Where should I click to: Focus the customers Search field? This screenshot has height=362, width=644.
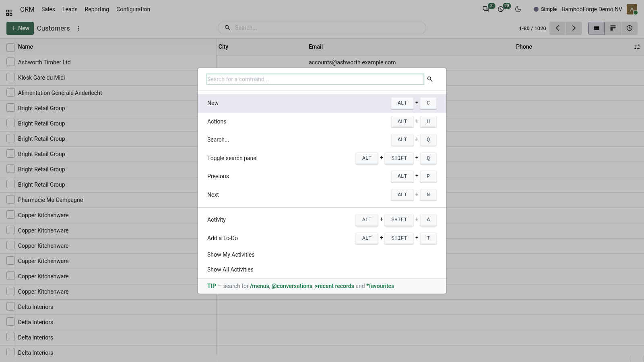point(328,28)
